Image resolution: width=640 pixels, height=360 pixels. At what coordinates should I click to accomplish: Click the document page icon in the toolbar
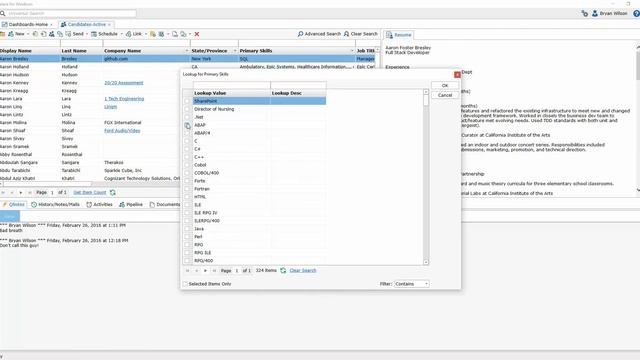coord(175,34)
